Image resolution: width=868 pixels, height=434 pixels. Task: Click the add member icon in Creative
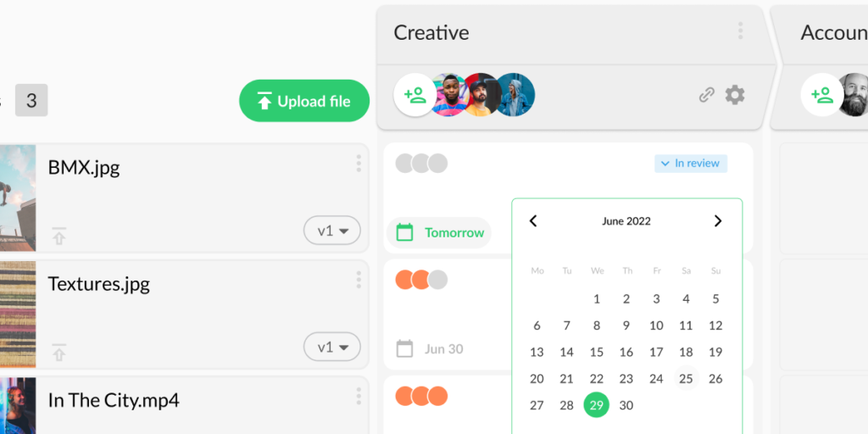tap(415, 95)
